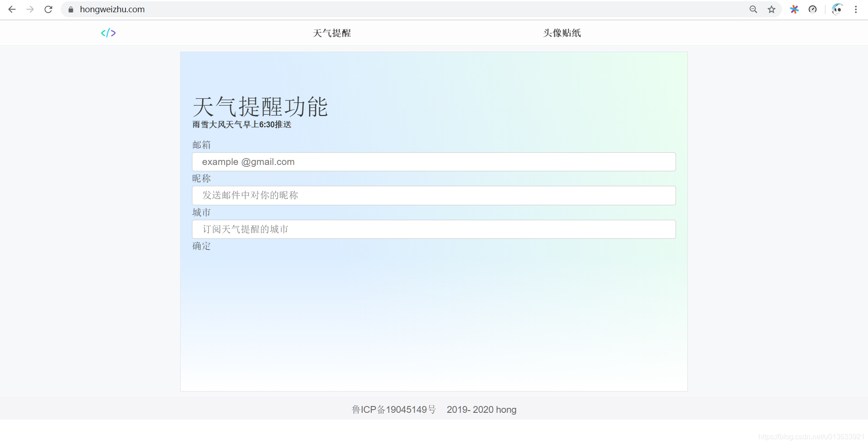The image size is (868, 445).
Task: Reload the page with refresh icon
Action: (x=48, y=10)
